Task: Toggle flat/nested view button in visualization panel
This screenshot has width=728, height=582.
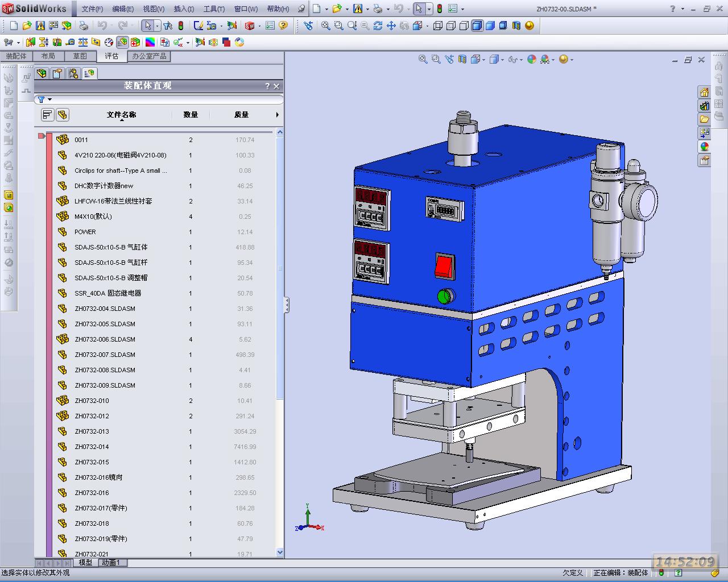Action: pyautogui.click(x=47, y=115)
